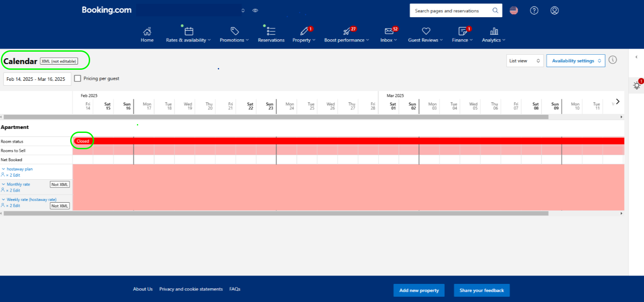The height and width of the screenshot is (302, 644).
Task: Click right arrow of the lower scrollbar
Action: (x=621, y=213)
